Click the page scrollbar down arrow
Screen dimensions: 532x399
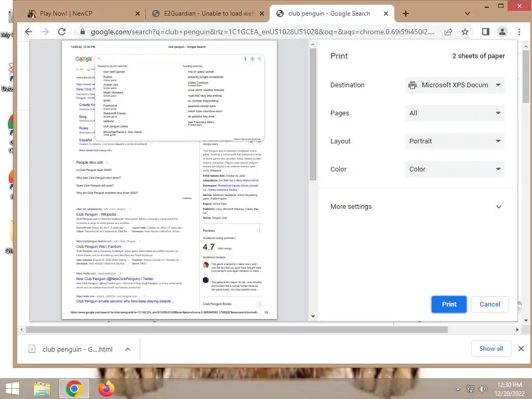[526, 320]
